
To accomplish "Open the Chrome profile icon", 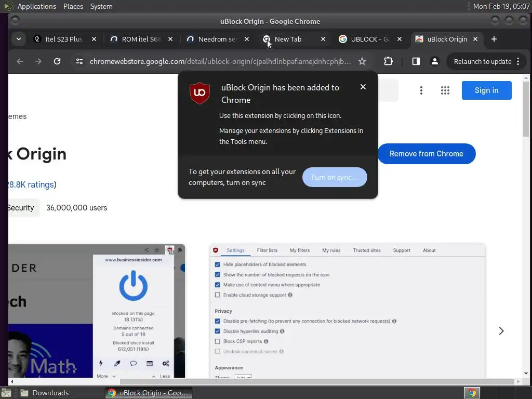I will point(434,61).
